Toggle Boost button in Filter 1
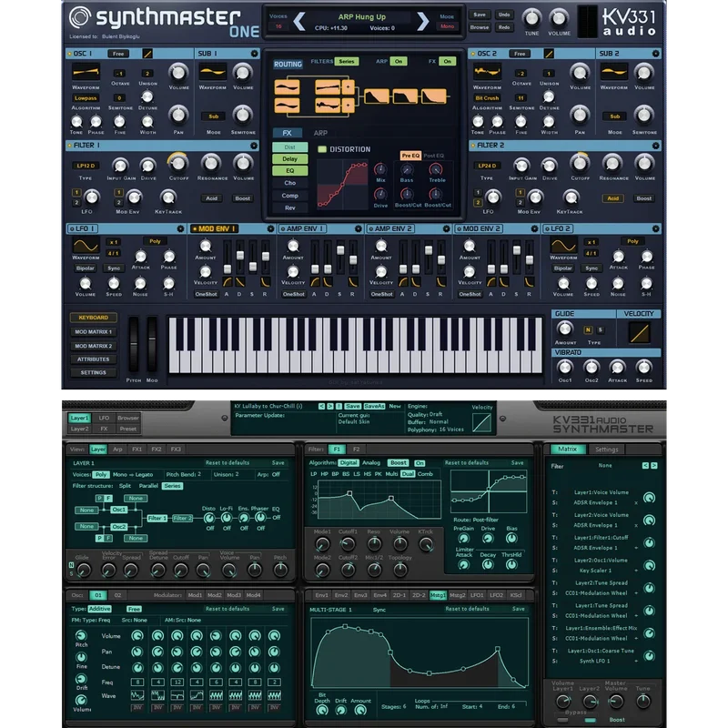This screenshot has height=728, width=728. [x=242, y=198]
